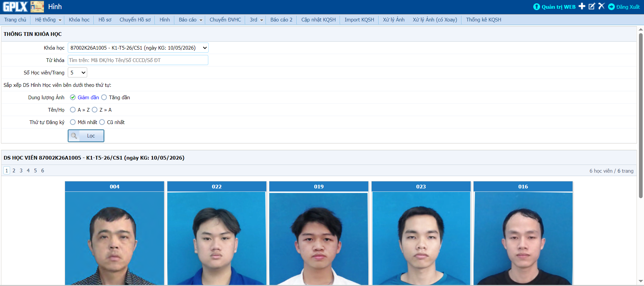Click the vertical scrollbar thumb

pos(641,116)
